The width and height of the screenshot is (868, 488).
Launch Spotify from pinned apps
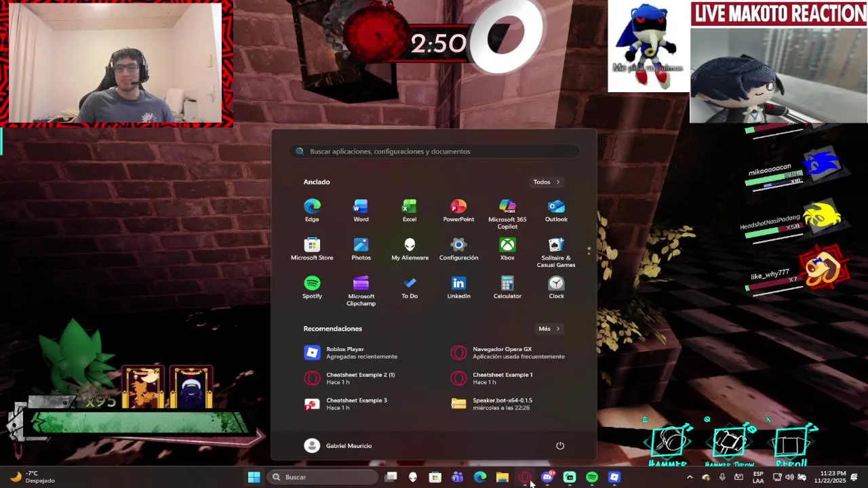tap(312, 287)
